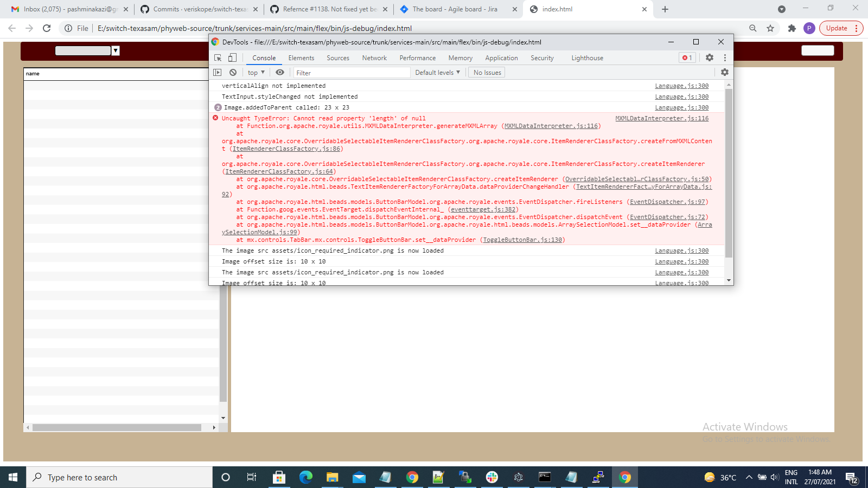Screen dimensions: 868x488
Task: Expand the JavaScript context dropdown labeled top
Action: tap(255, 72)
